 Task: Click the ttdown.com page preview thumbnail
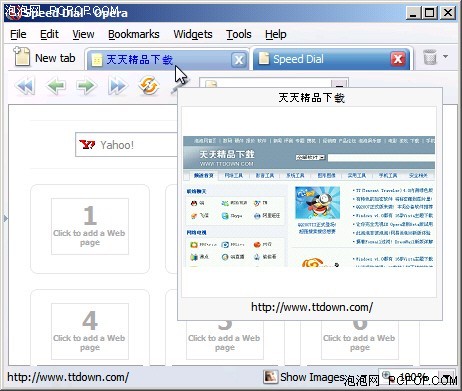pos(309,201)
